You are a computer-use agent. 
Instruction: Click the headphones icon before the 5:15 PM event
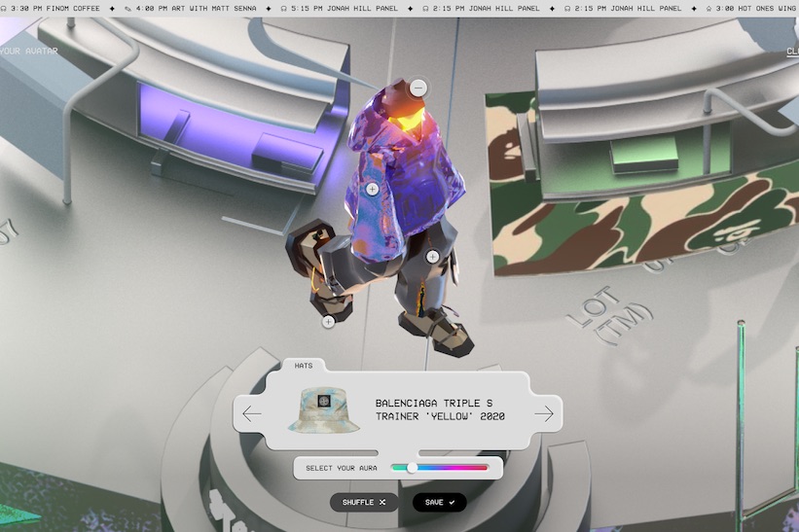tap(284, 9)
